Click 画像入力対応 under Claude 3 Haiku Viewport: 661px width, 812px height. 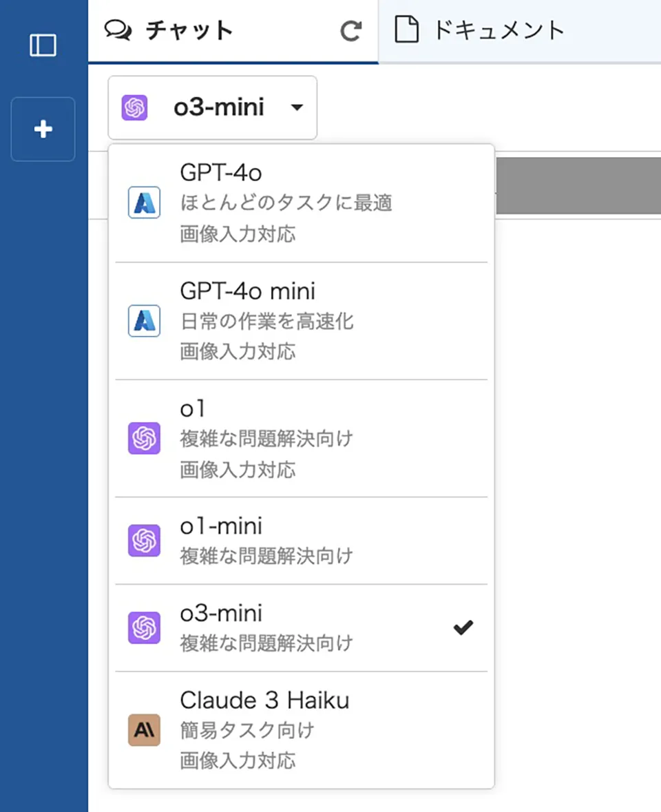click(x=238, y=760)
